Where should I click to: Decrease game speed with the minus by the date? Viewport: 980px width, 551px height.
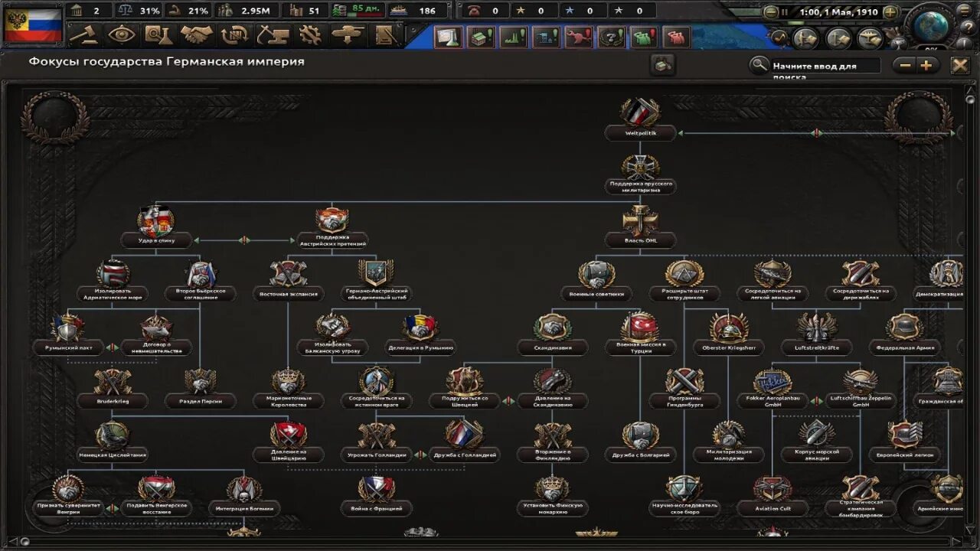click(x=770, y=12)
